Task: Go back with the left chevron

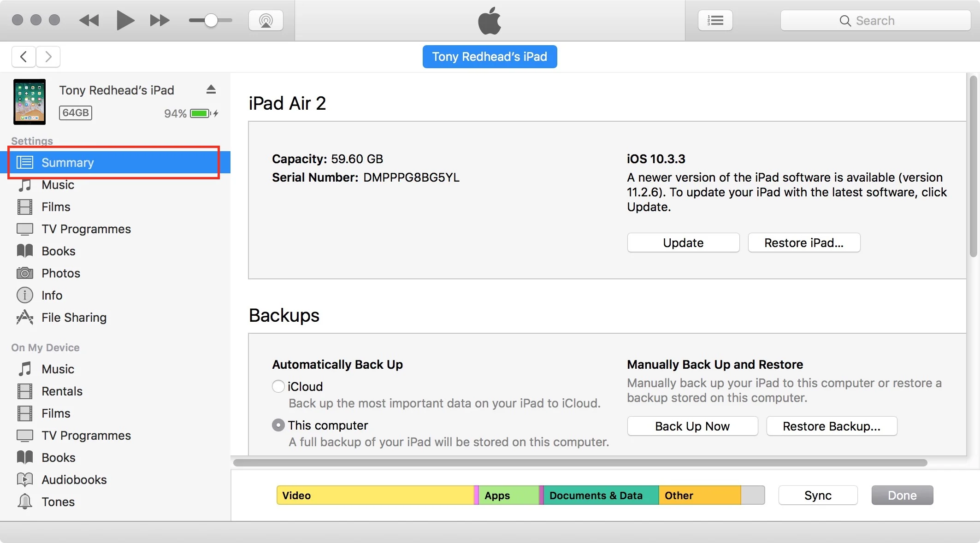Action: [x=24, y=57]
